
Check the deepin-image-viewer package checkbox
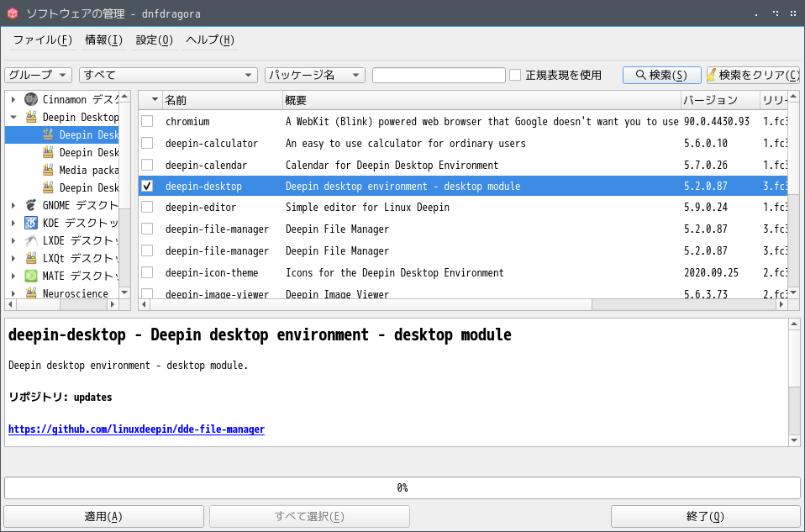(x=147, y=293)
